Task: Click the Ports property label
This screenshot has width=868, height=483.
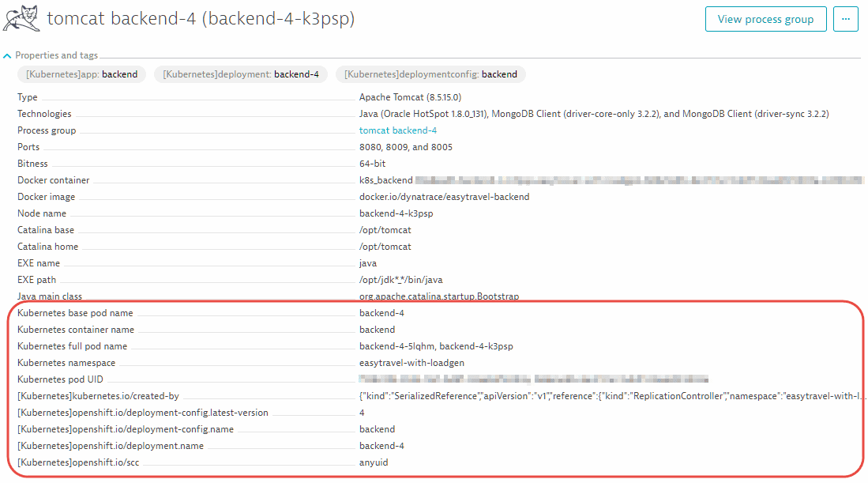Action: 28,147
